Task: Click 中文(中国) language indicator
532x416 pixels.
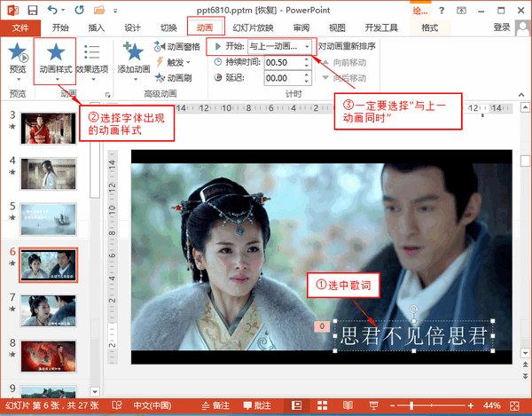Action: [153, 405]
